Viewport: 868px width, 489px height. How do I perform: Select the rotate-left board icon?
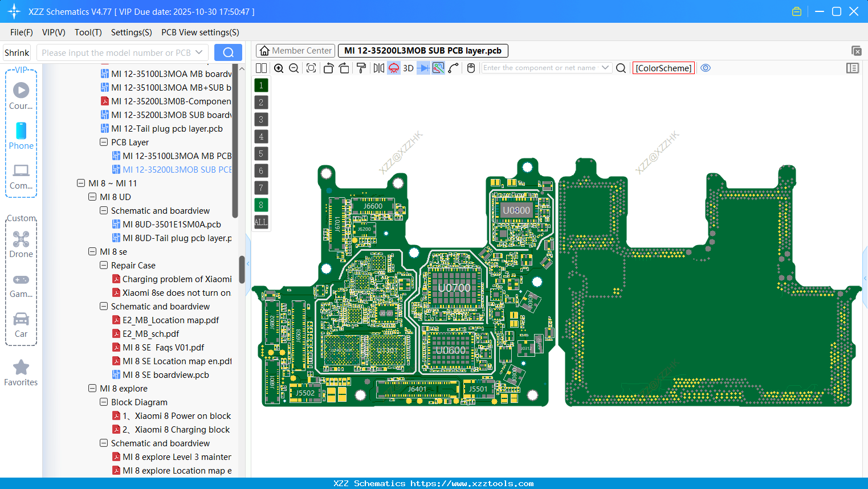click(328, 68)
